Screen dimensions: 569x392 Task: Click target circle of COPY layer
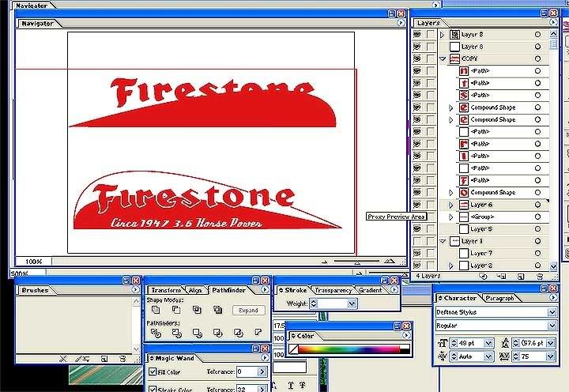[538, 58]
